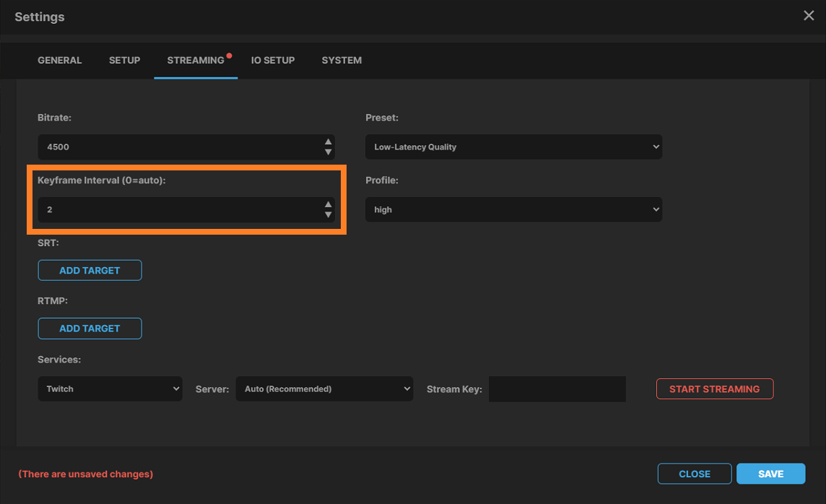Click the SRT label
The height and width of the screenshot is (504, 826).
click(48, 243)
